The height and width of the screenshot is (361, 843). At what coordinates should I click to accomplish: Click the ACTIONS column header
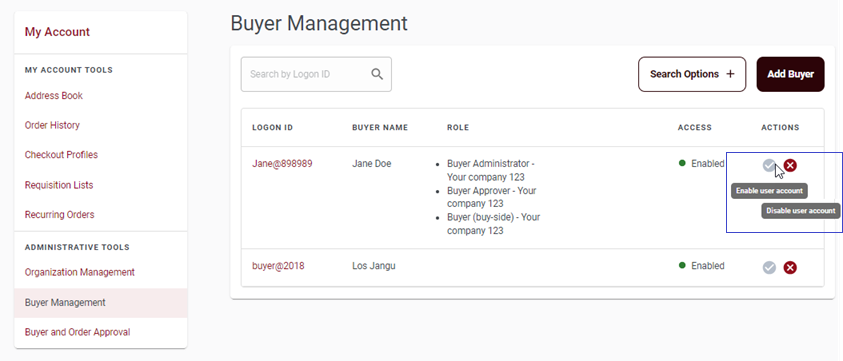tap(780, 128)
